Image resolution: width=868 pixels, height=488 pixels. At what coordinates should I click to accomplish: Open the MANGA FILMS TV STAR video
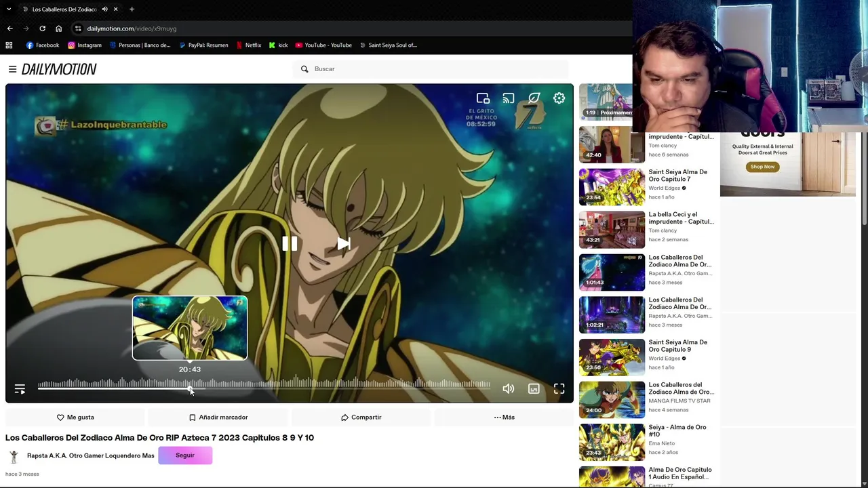click(x=681, y=388)
